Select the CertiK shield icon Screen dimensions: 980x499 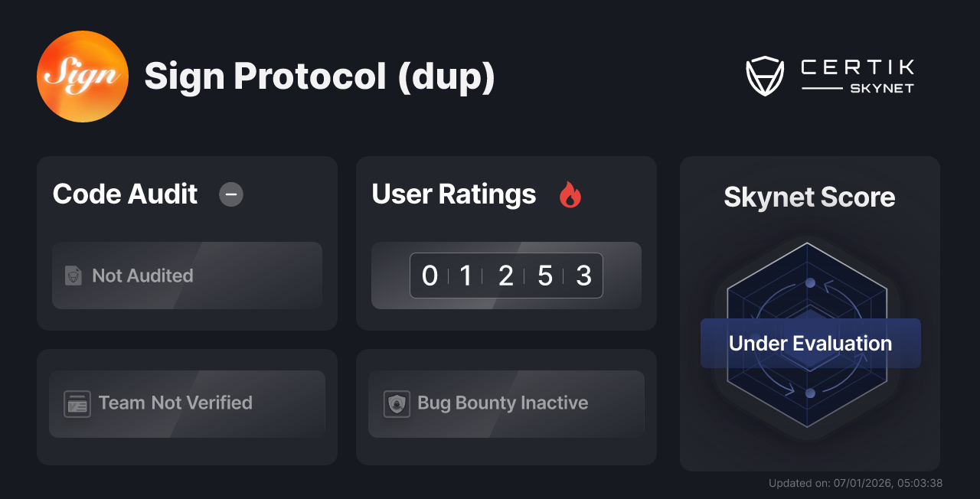[x=765, y=73]
